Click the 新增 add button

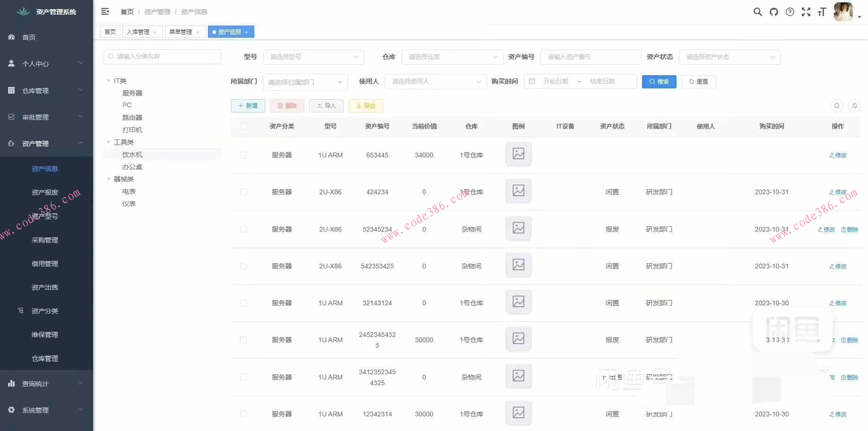click(248, 105)
